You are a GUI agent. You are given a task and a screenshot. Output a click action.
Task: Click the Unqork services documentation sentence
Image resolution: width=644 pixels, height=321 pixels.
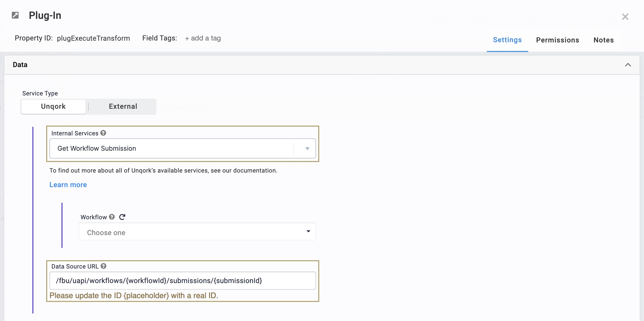[x=163, y=171]
